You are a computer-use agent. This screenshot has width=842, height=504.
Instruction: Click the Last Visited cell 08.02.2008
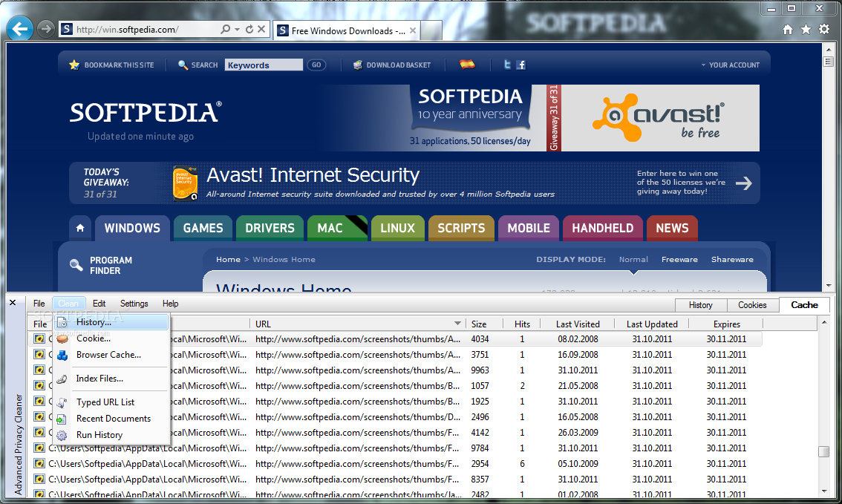(x=578, y=339)
